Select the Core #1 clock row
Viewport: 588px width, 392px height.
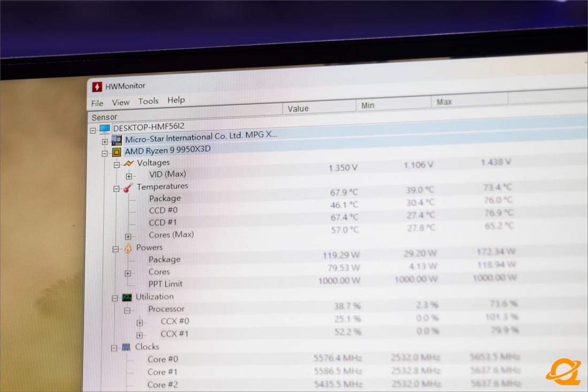162,372
